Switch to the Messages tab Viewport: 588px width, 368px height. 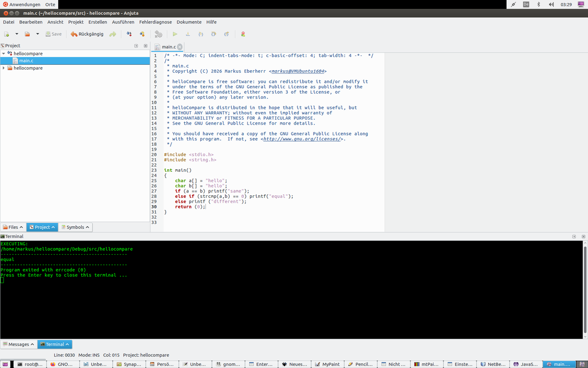(19, 344)
